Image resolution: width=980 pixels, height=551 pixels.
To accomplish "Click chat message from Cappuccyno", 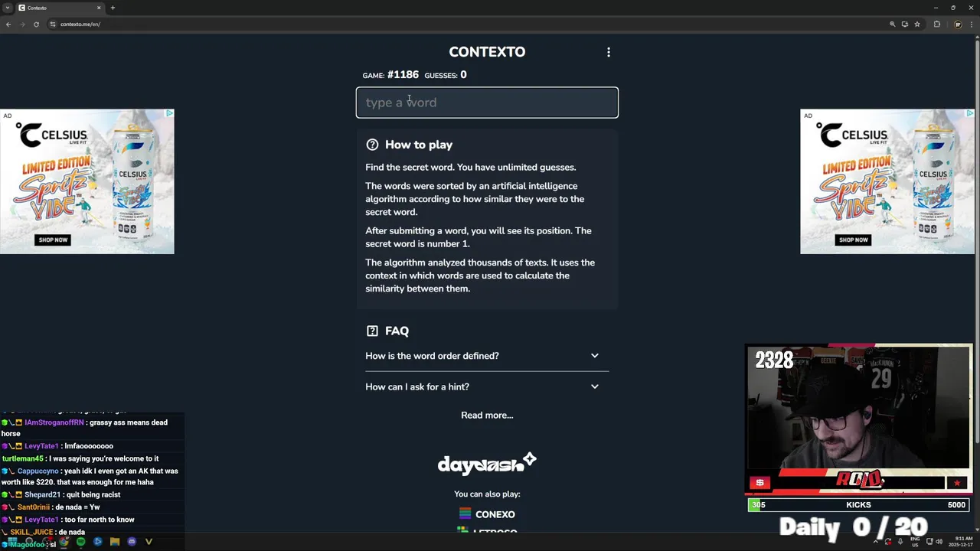I will (x=90, y=476).
